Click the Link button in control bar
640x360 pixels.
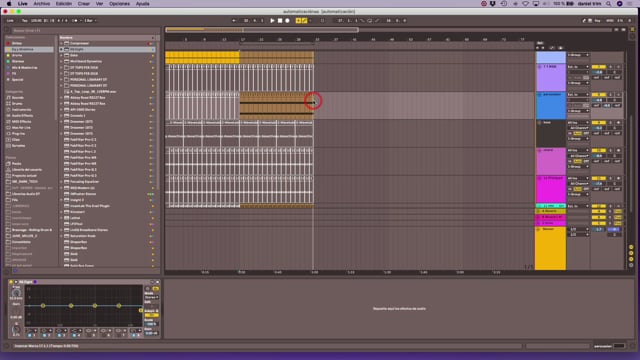coord(10,20)
